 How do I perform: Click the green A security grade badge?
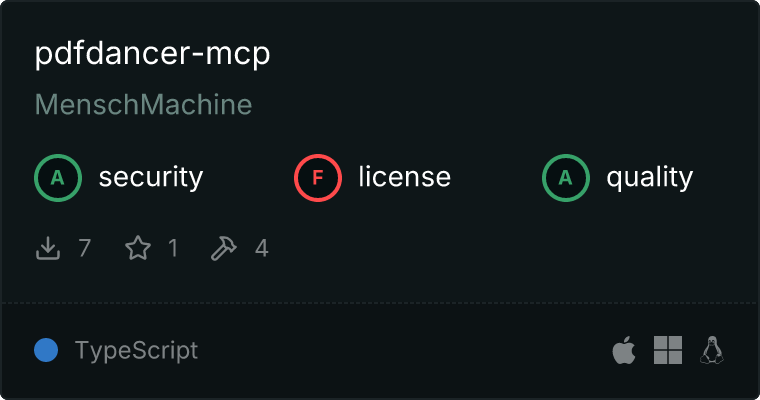(x=58, y=178)
